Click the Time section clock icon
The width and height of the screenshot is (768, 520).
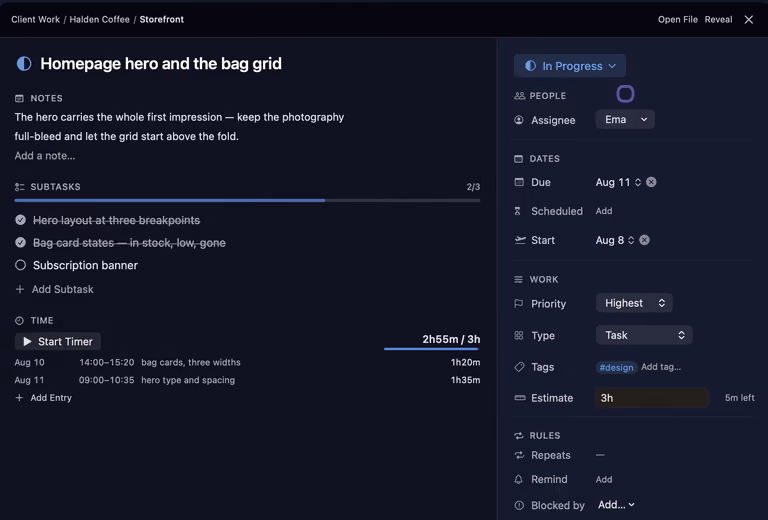pyautogui.click(x=20, y=321)
